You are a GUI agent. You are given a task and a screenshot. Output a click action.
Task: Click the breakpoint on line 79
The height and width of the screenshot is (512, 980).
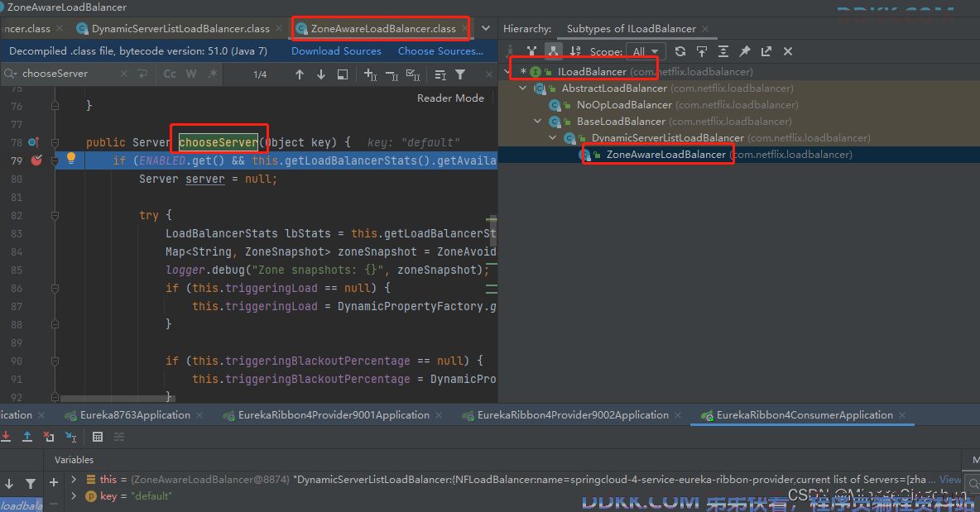(37, 160)
